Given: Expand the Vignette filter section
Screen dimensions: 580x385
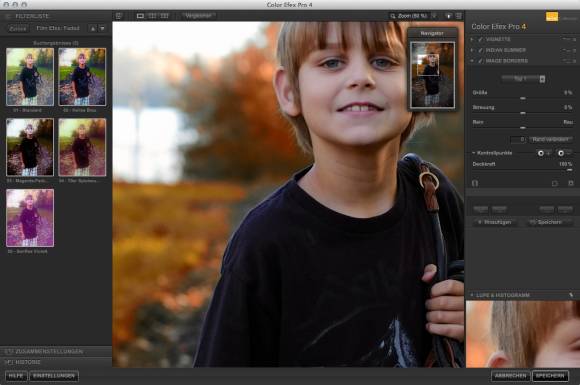Looking at the screenshot, I should pyautogui.click(x=472, y=39).
